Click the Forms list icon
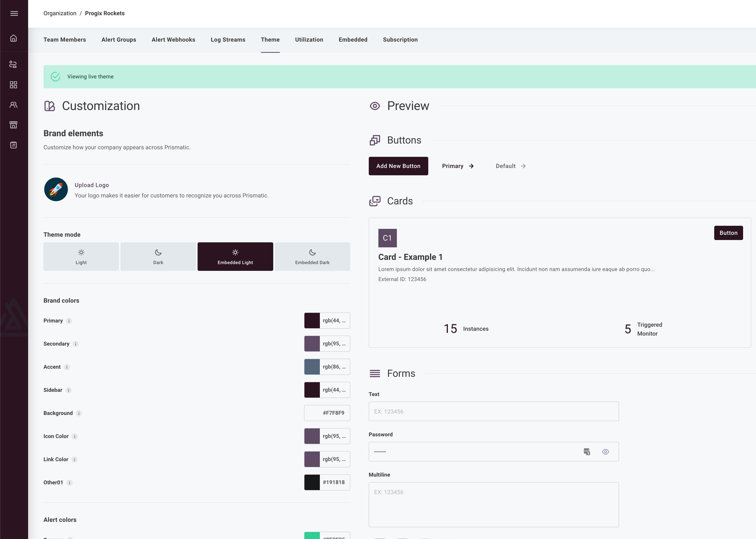Image resolution: width=756 pixels, height=539 pixels. 375,373
